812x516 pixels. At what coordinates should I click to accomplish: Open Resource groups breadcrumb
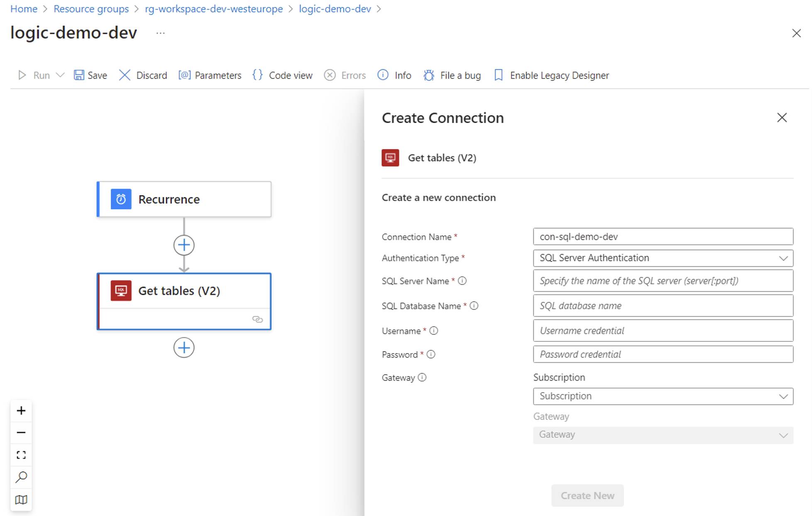(91, 9)
